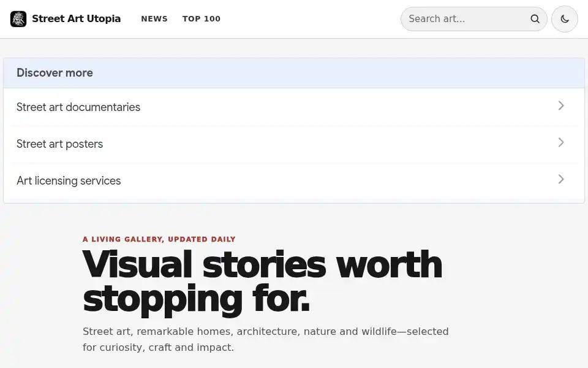Open Street art documentaries link
Screen dimensions: 588x368
coord(294,107)
